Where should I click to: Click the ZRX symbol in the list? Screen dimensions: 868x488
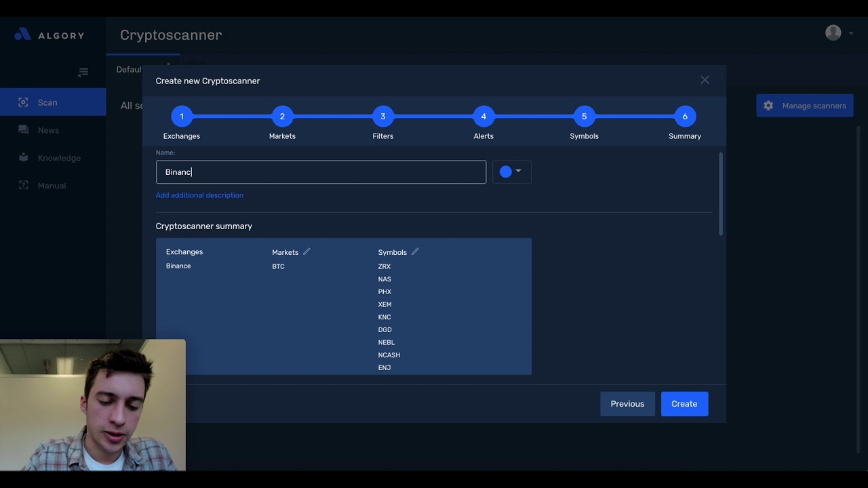click(384, 266)
